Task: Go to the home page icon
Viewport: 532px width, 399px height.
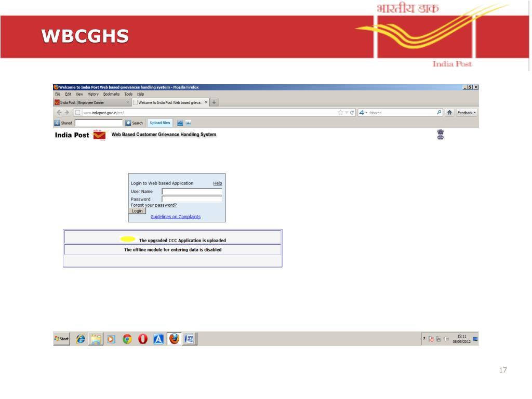Action: (449, 113)
